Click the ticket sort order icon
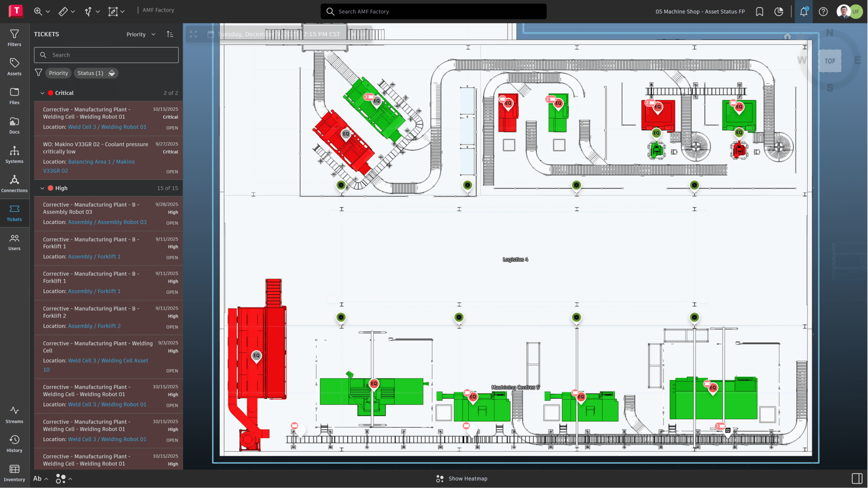The height and width of the screenshot is (488, 868). (x=170, y=34)
